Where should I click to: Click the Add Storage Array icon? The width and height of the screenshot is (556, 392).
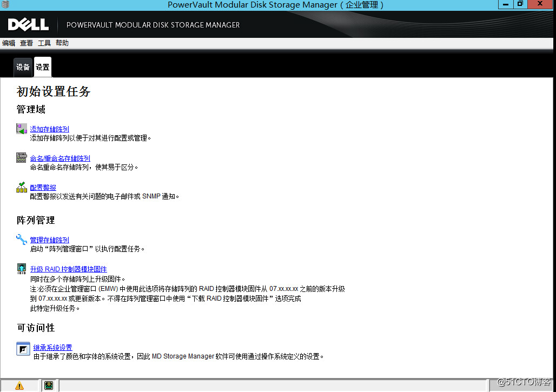(x=22, y=129)
